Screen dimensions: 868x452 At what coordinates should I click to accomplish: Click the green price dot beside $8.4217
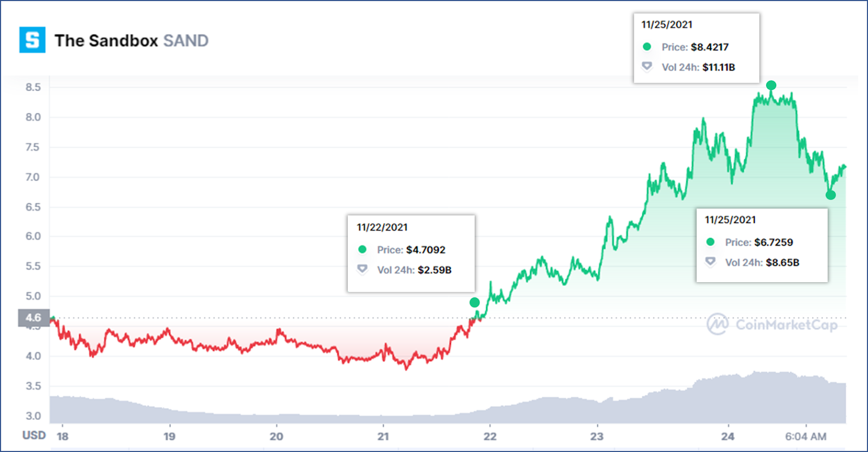647,47
